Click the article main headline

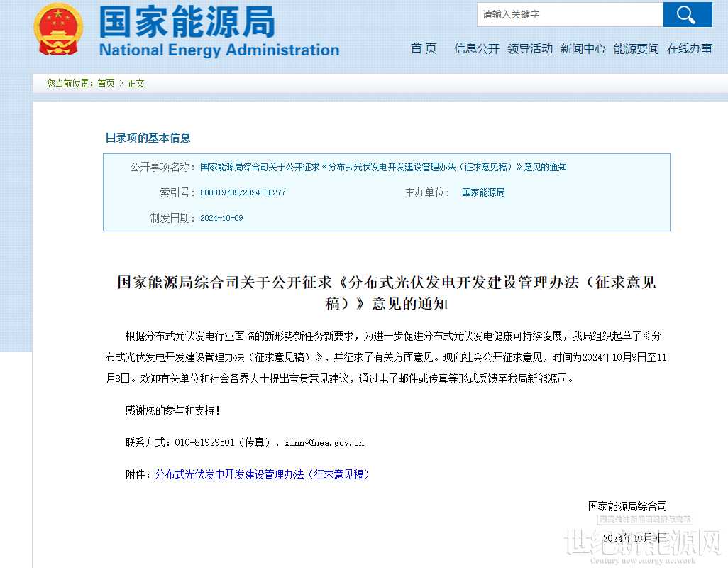[386, 293]
